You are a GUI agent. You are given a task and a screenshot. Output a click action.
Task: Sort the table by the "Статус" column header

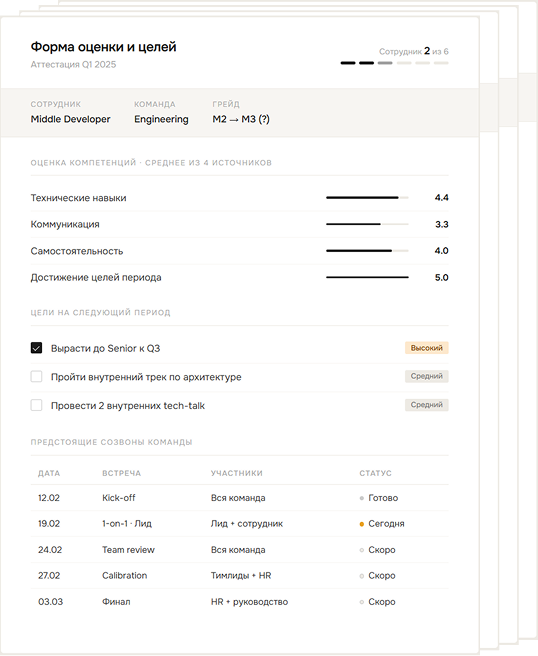tap(375, 473)
